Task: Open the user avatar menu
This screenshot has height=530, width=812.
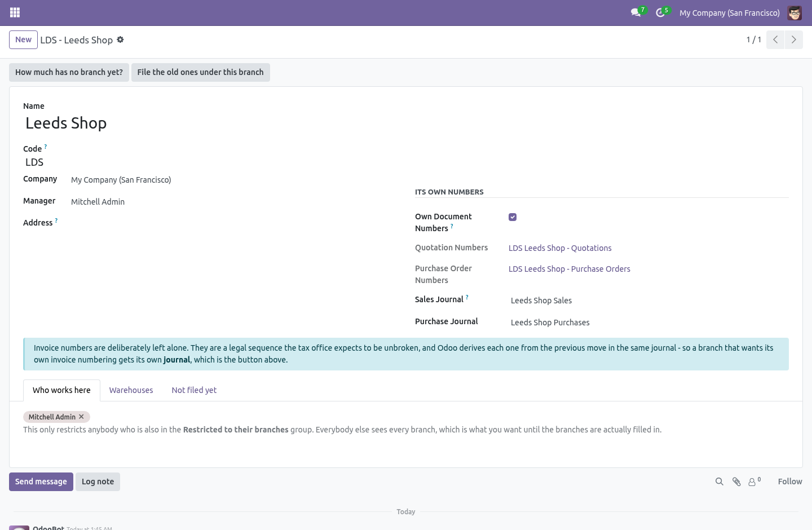Action: tap(795, 12)
